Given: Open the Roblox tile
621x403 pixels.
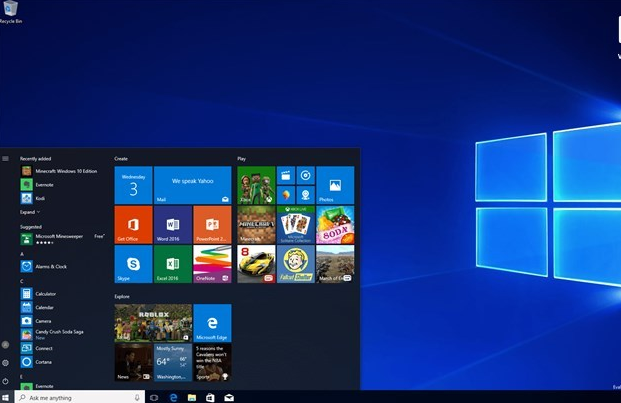Looking at the screenshot, I should pyautogui.click(x=153, y=323).
